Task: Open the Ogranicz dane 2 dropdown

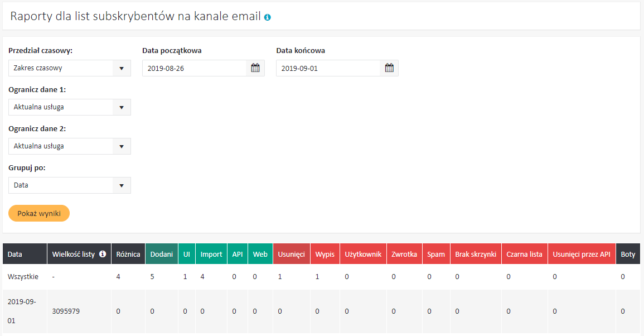Action: point(69,146)
